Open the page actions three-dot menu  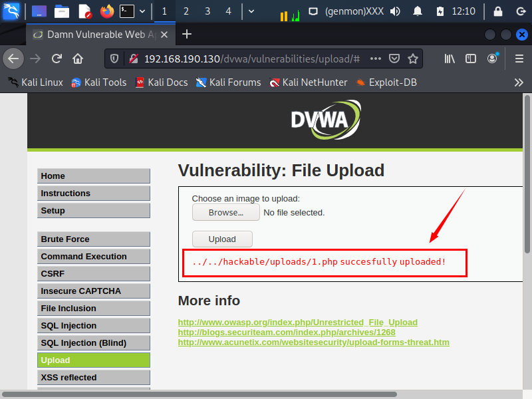click(x=376, y=59)
